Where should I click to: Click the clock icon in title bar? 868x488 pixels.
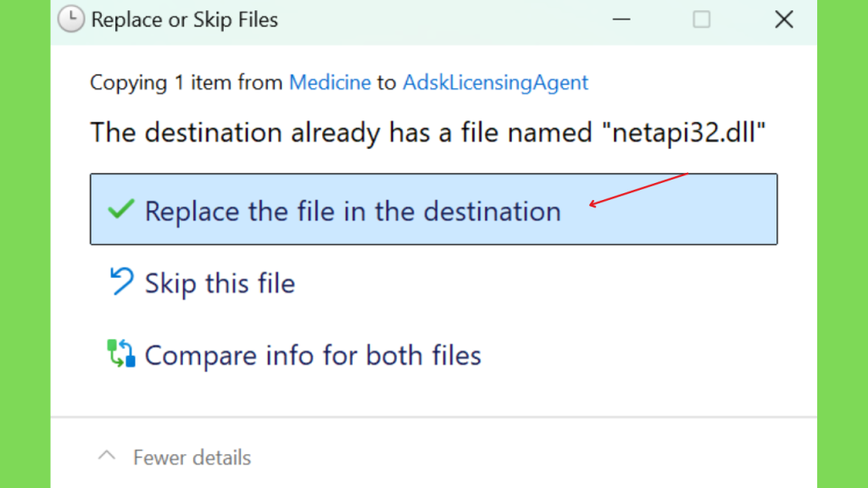pyautogui.click(x=71, y=19)
